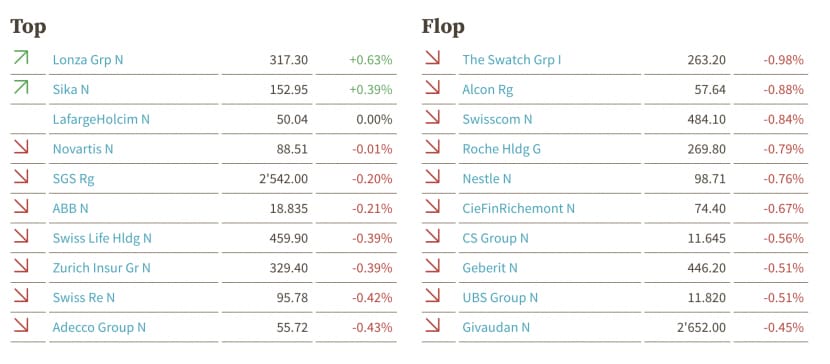The width and height of the screenshot is (830, 364).
Task: Select the CieFinRichemont N link
Action: pos(518,208)
